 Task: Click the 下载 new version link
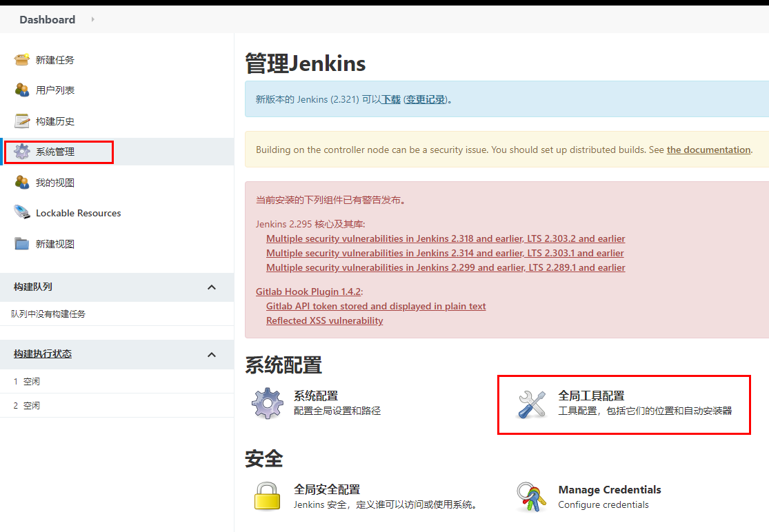391,99
